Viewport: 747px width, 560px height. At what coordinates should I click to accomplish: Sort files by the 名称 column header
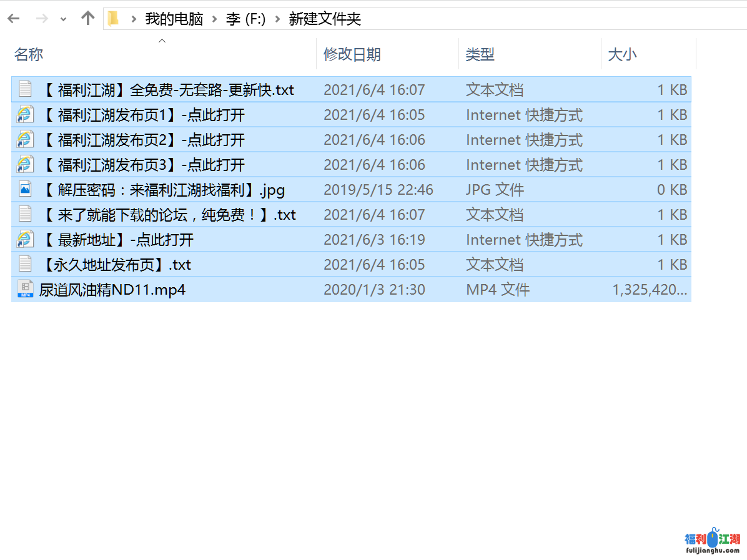point(29,54)
